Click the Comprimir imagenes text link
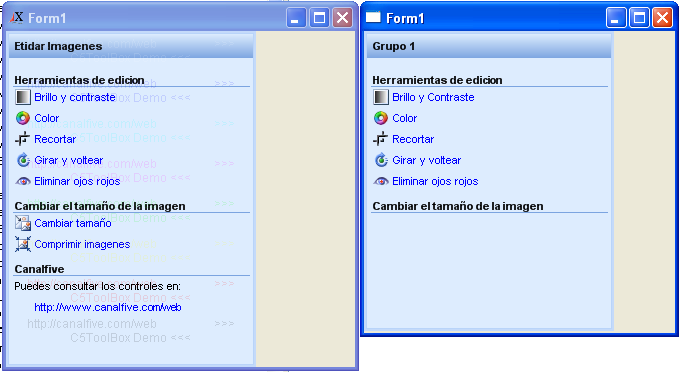This screenshot has height=372, width=680. click(82, 244)
